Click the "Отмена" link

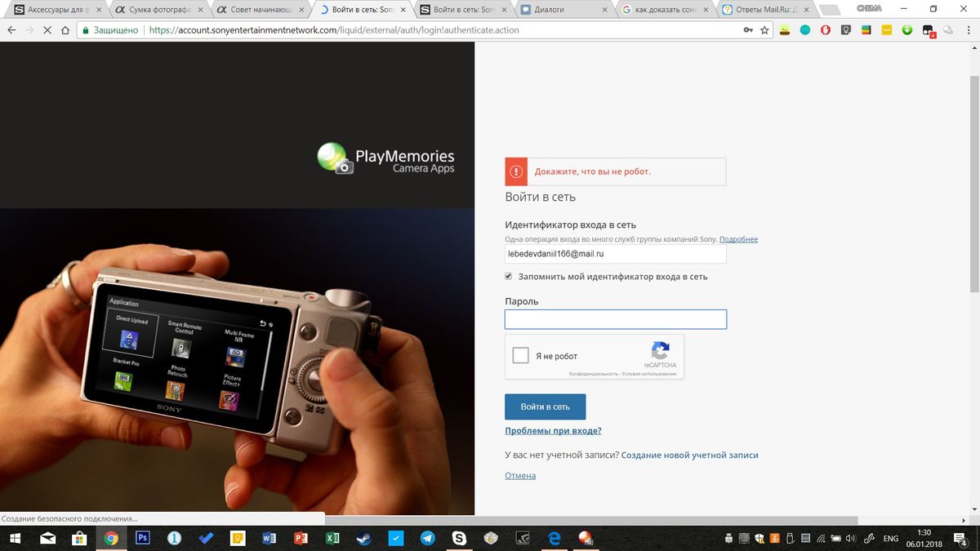pyautogui.click(x=520, y=475)
